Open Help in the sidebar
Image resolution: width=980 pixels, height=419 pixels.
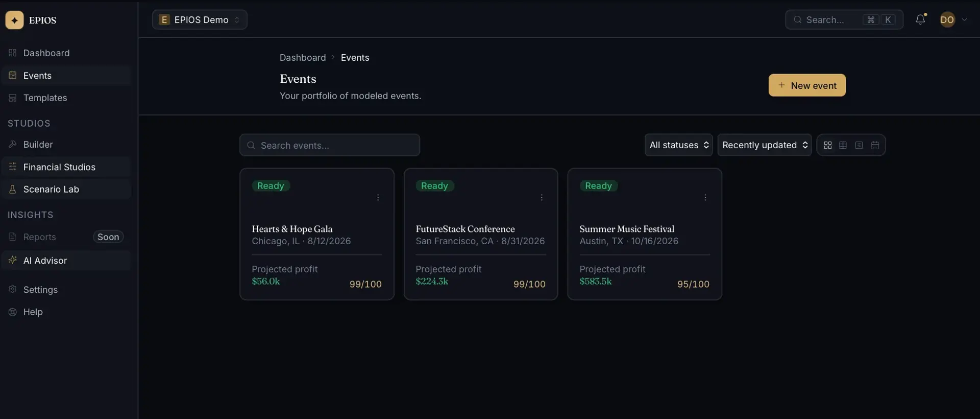[x=66, y=312]
